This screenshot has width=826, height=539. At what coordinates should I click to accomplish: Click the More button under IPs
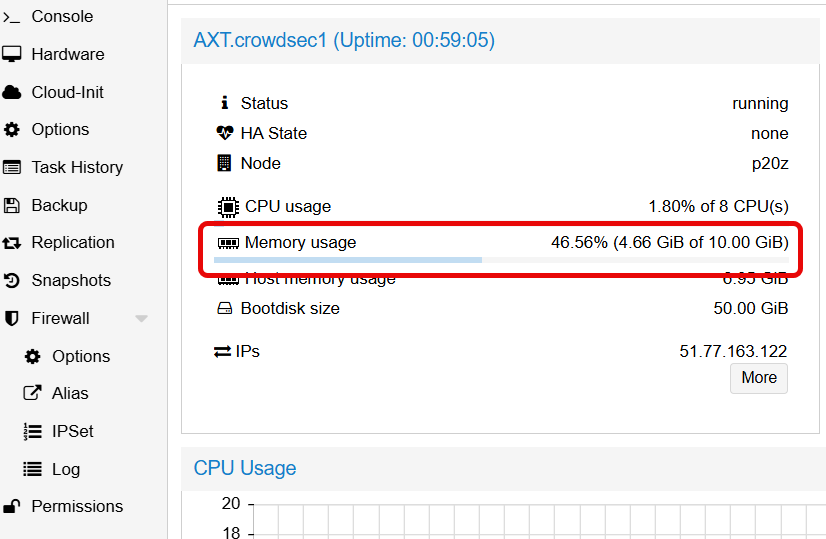point(759,378)
